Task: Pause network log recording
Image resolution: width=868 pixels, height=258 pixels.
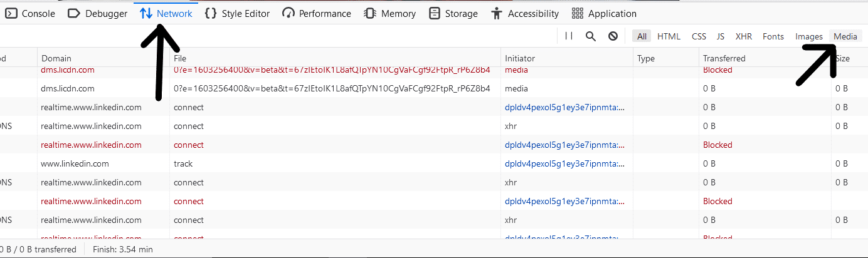Action: pyautogui.click(x=569, y=36)
